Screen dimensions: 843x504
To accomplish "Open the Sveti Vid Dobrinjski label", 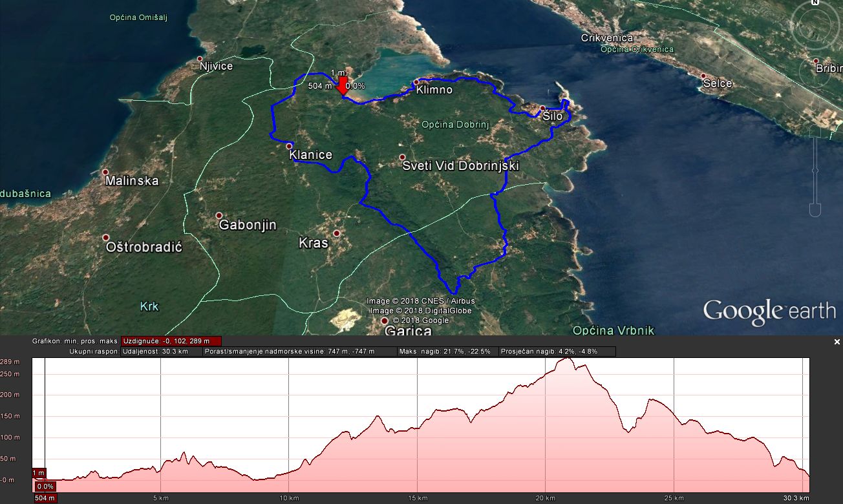I will [460, 166].
